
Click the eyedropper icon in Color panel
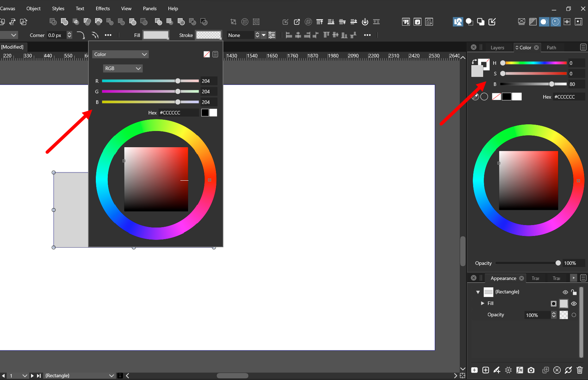[x=475, y=97]
